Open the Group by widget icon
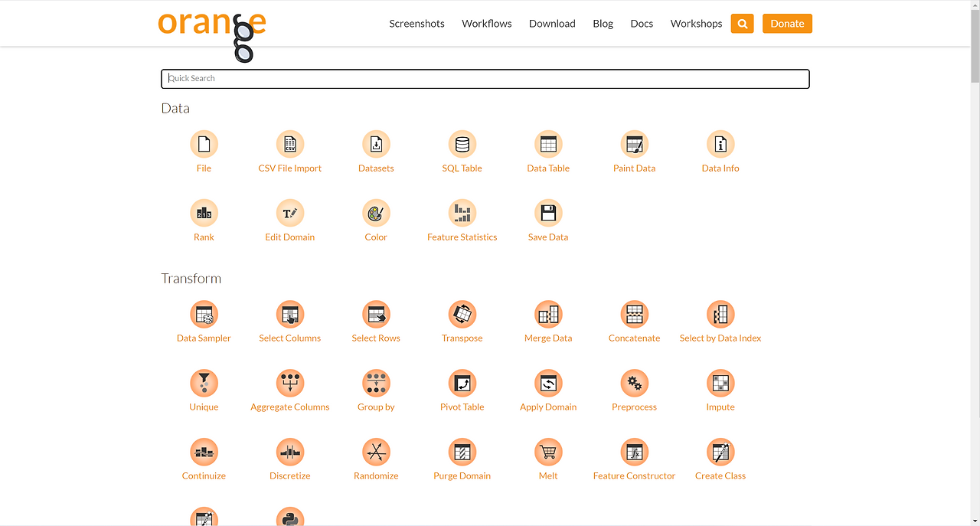This screenshot has height=526, width=980. coord(376,383)
